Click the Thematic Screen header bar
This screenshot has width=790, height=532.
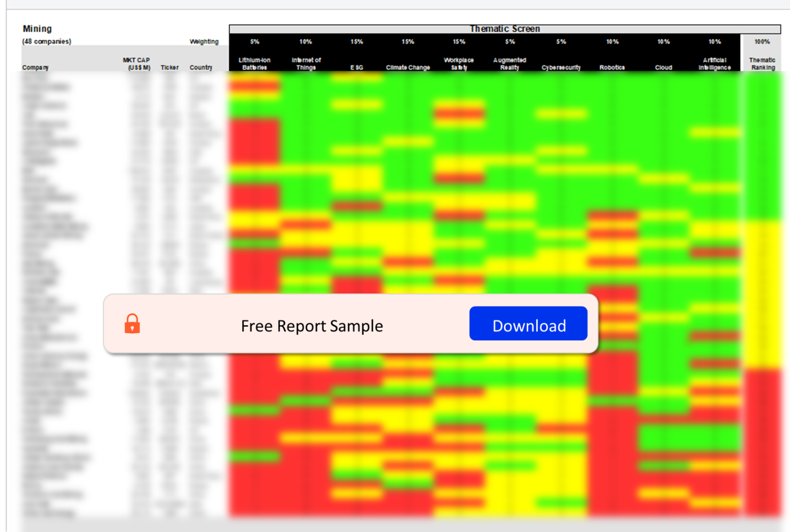[x=505, y=29]
